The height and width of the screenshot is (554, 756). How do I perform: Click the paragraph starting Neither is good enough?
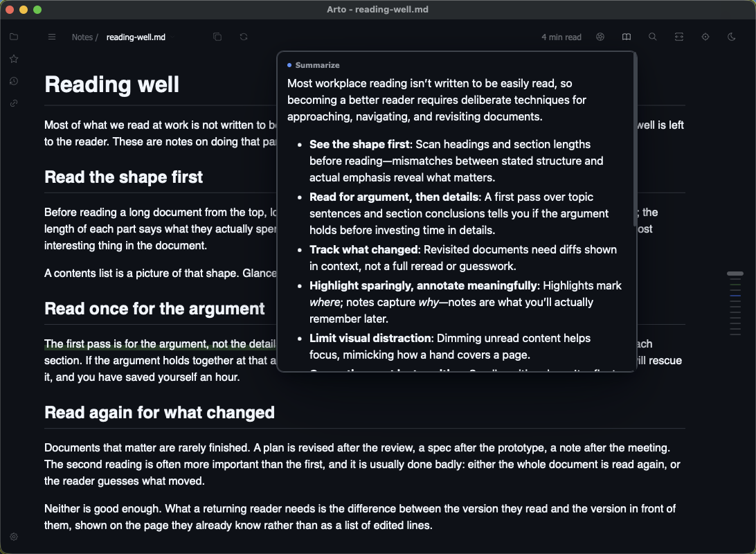[360, 517]
